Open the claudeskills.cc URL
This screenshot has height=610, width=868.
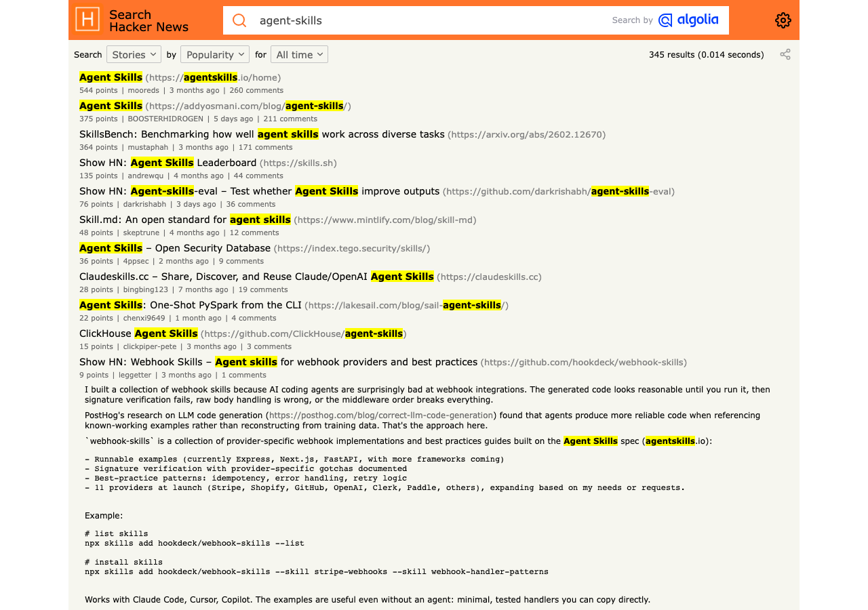490,277
